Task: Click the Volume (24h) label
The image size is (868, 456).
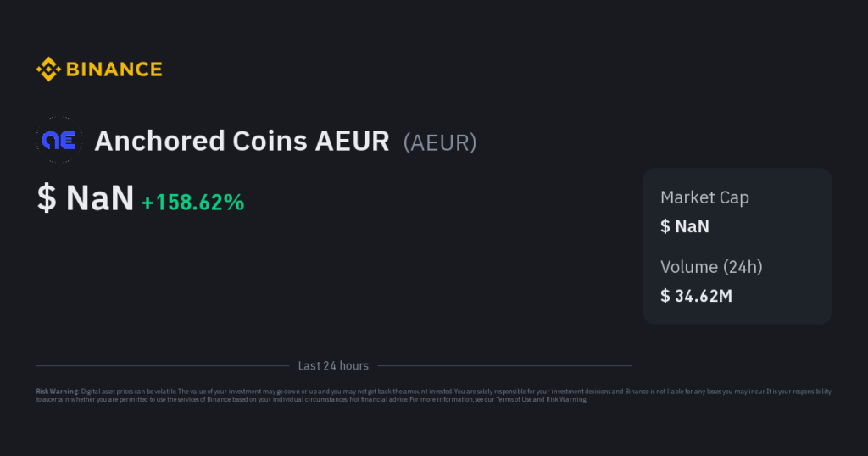Action: (711, 267)
